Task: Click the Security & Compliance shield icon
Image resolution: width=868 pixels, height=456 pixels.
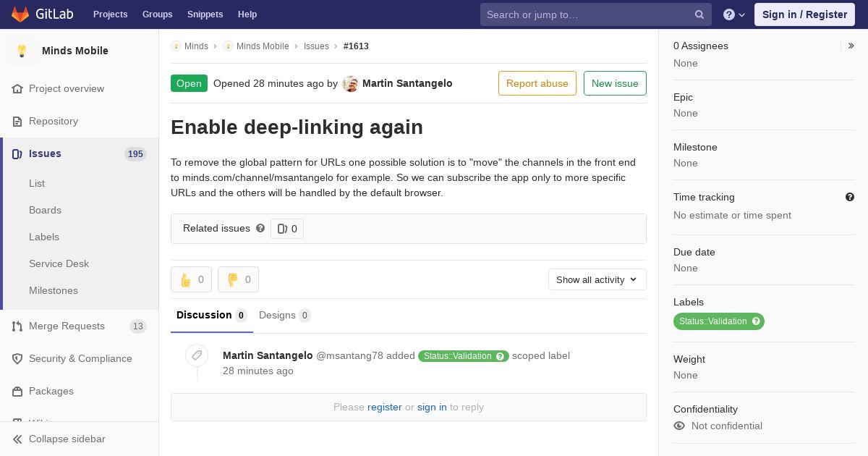Action: click(17, 358)
